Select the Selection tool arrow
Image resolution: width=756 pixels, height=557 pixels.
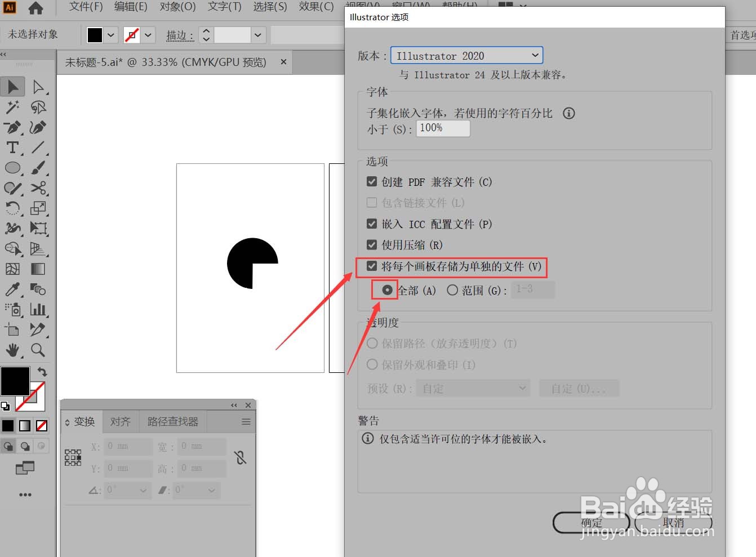(x=12, y=87)
